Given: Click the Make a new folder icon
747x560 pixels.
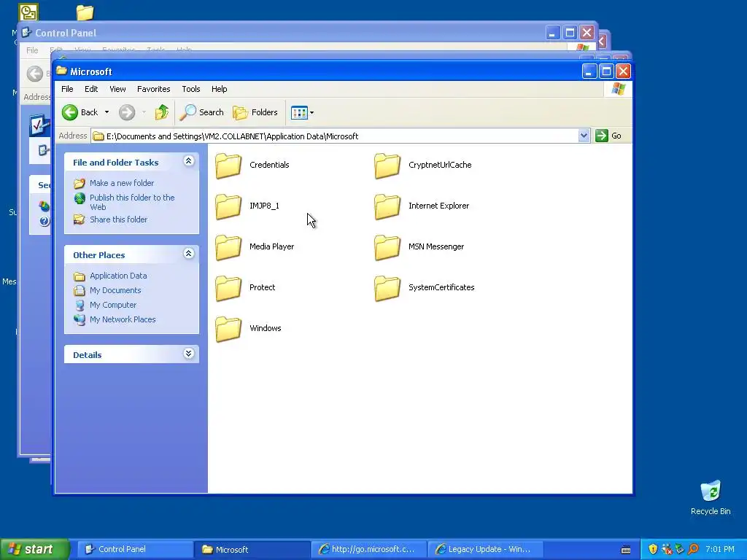Looking at the screenshot, I should [x=80, y=183].
